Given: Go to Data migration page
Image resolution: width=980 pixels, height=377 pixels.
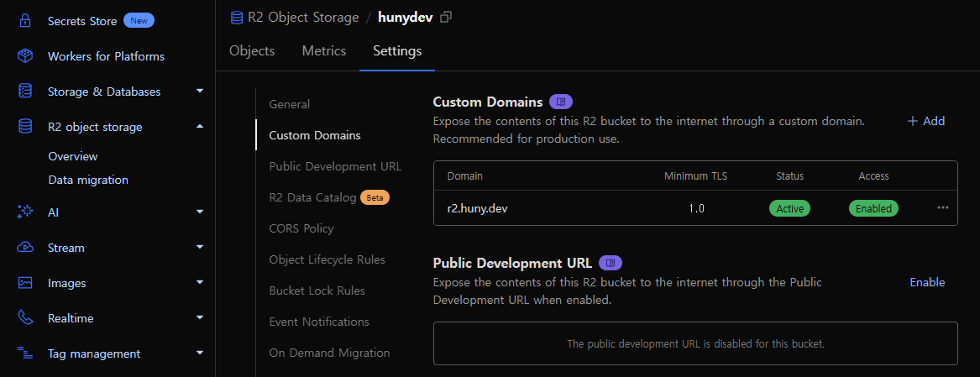Looking at the screenshot, I should [88, 180].
